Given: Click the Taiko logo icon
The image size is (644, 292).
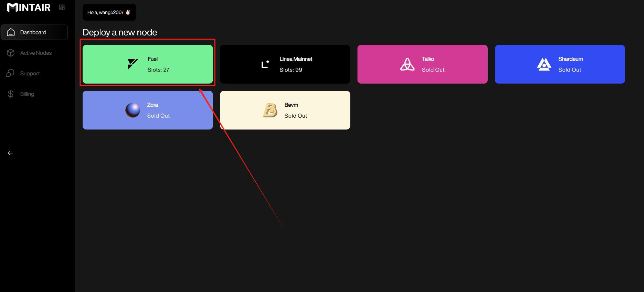Looking at the screenshot, I should point(407,64).
